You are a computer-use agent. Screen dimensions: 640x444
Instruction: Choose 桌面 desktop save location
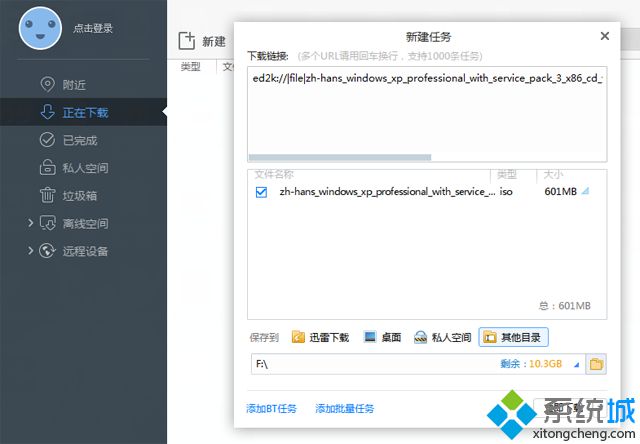[382, 337]
